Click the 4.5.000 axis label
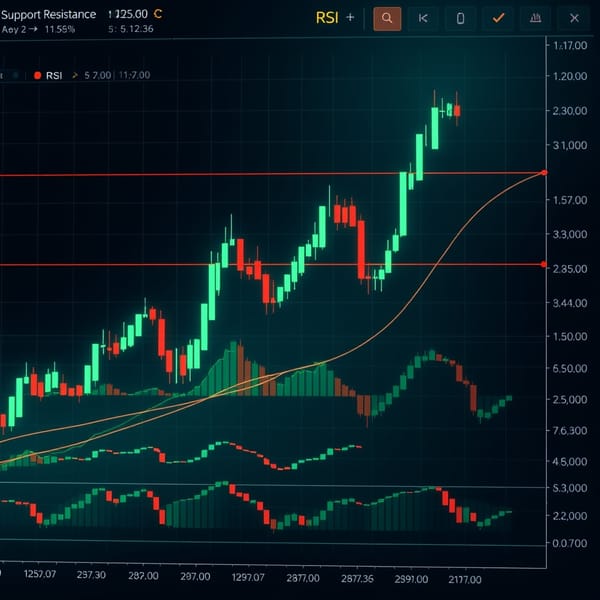This screenshot has width=600, height=600. coord(570,461)
